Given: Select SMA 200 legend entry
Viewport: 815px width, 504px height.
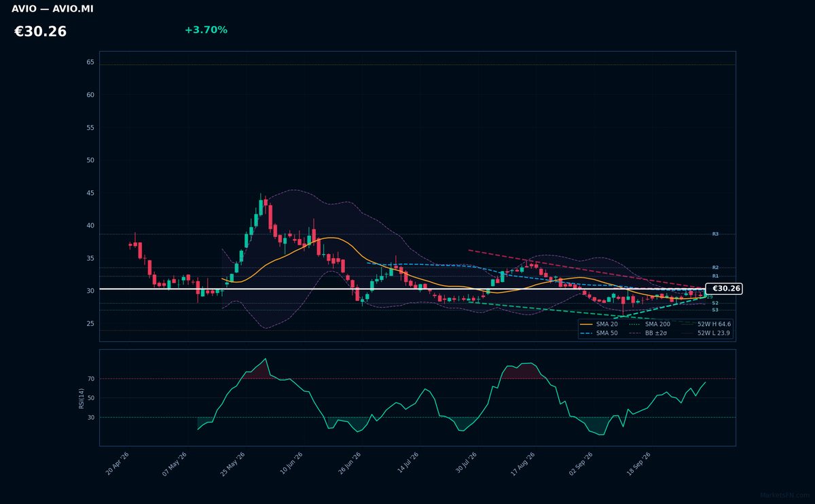Looking at the screenshot, I should click(x=649, y=324).
